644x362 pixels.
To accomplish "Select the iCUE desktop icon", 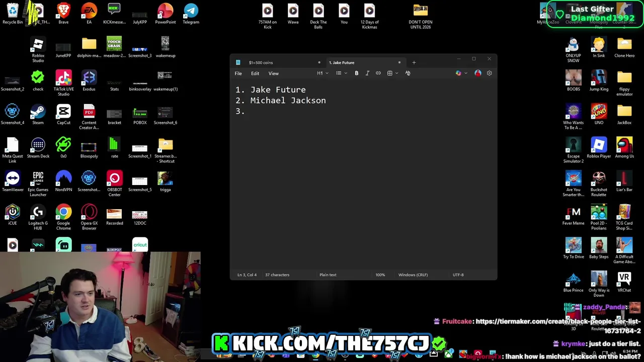I will [x=13, y=215].
